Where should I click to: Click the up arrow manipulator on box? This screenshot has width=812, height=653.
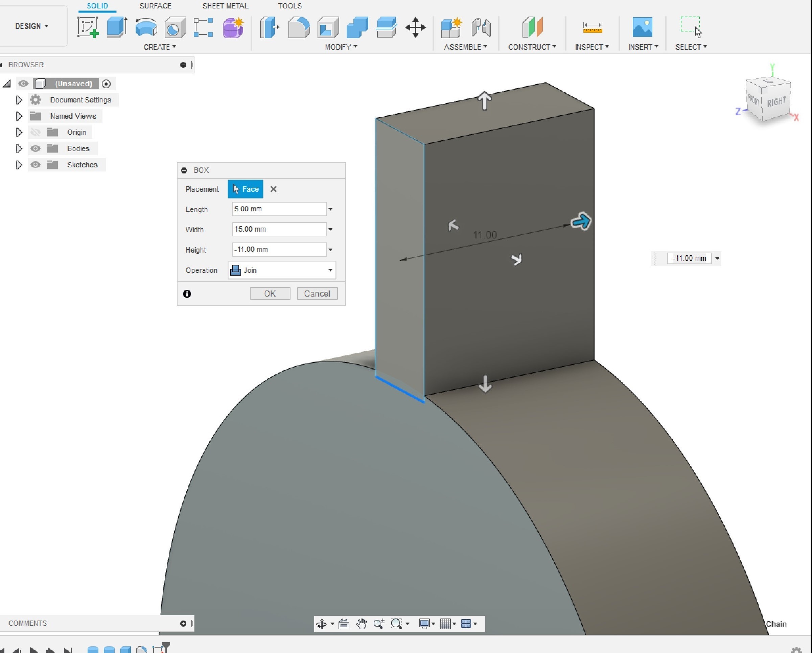click(x=484, y=100)
